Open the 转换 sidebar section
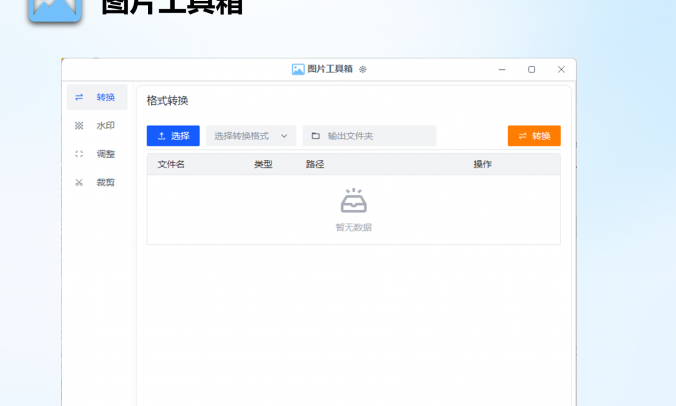The width and height of the screenshot is (676, 406). tap(97, 97)
